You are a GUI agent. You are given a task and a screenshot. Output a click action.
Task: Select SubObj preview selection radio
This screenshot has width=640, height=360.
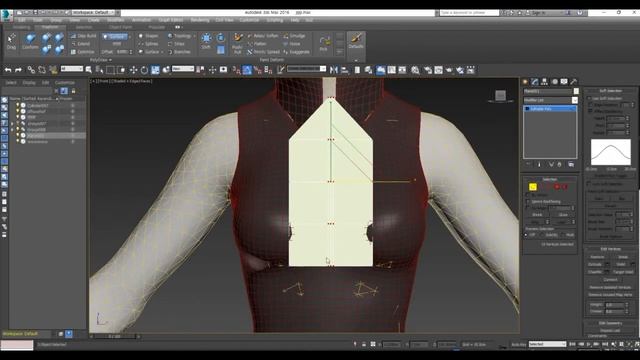[543, 235]
